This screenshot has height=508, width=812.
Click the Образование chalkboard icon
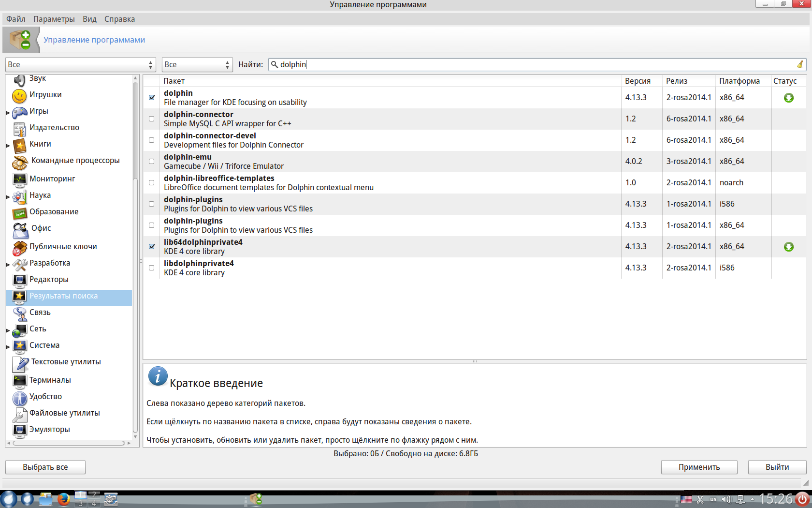click(x=19, y=212)
